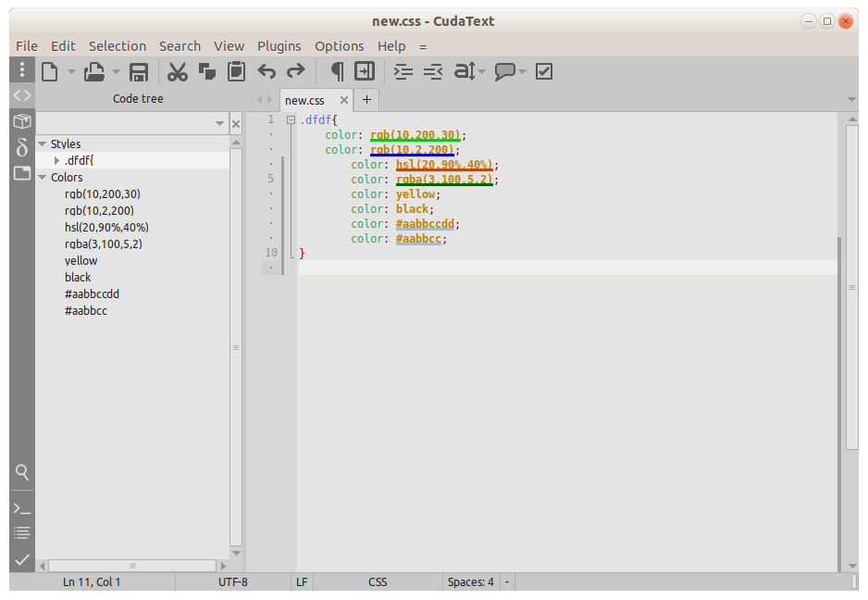Click the checkbox options toolbar icon
868x600 pixels.
point(544,71)
